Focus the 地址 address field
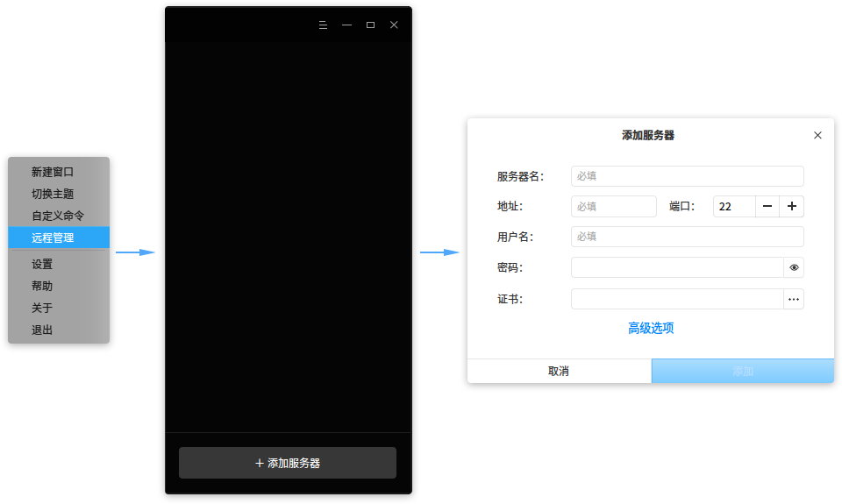The width and height of the screenshot is (842, 504). point(613,206)
